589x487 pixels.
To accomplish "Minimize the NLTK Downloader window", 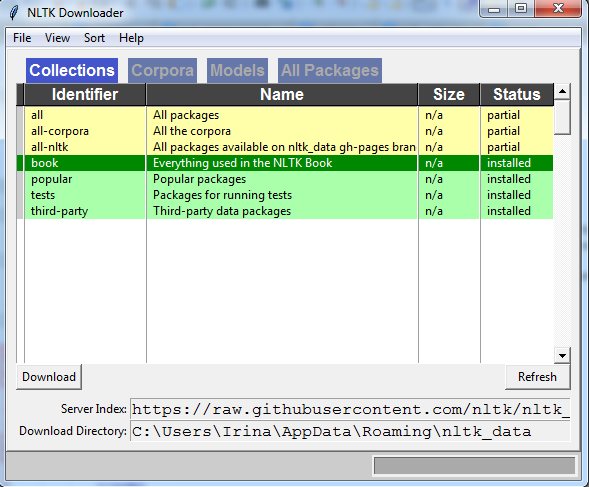I will tap(494, 9).
